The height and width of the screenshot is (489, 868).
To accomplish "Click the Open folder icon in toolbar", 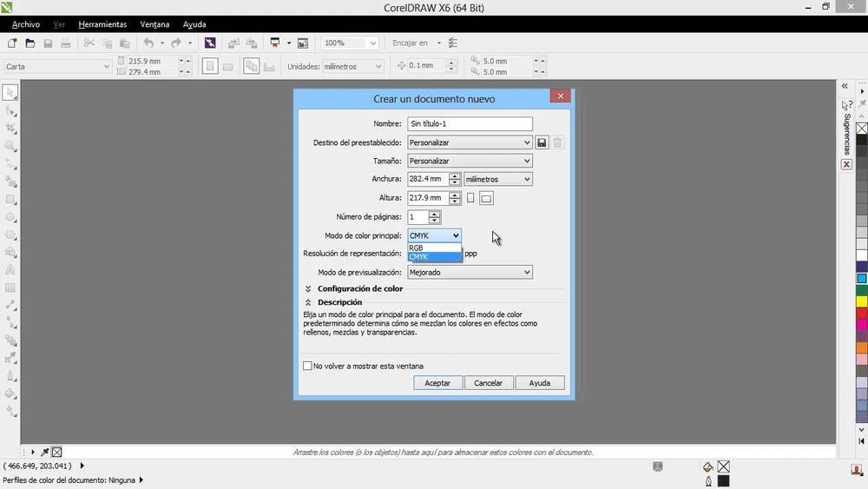I will coord(30,43).
